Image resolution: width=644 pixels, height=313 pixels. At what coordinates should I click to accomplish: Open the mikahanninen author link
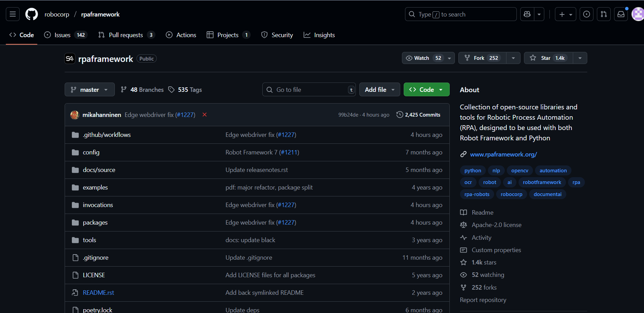click(102, 115)
